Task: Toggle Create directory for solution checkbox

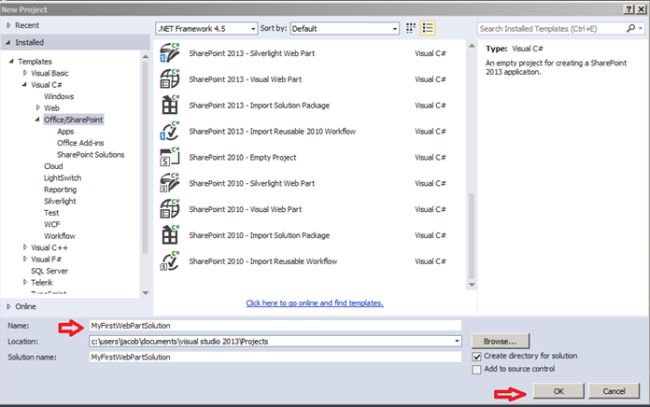Action: 477,356
